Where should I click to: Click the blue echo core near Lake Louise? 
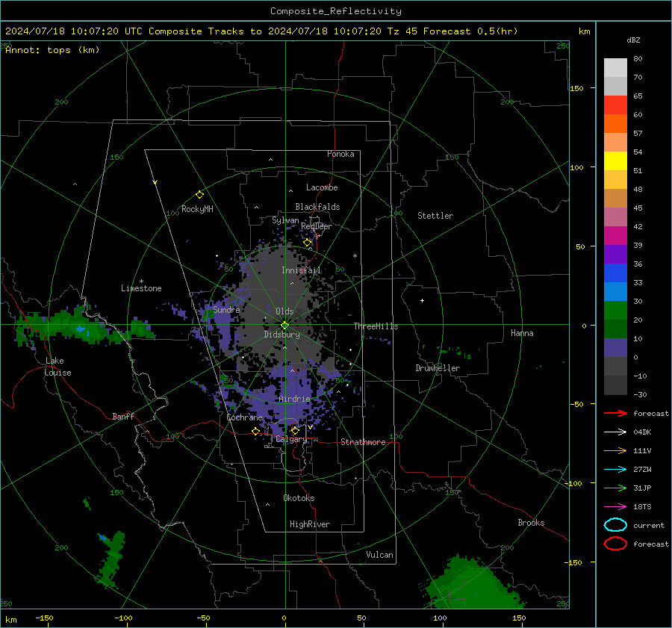coord(81,329)
